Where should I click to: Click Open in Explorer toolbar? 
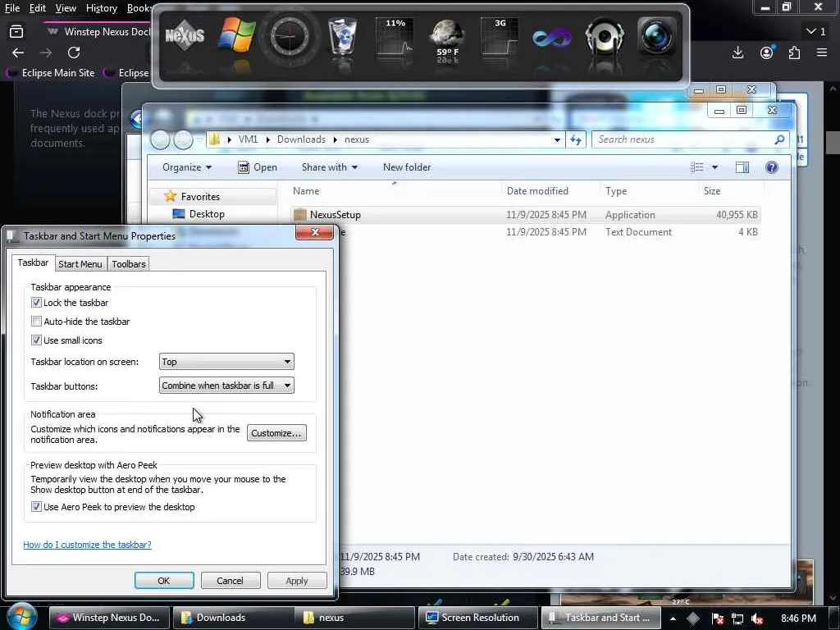[x=258, y=167]
